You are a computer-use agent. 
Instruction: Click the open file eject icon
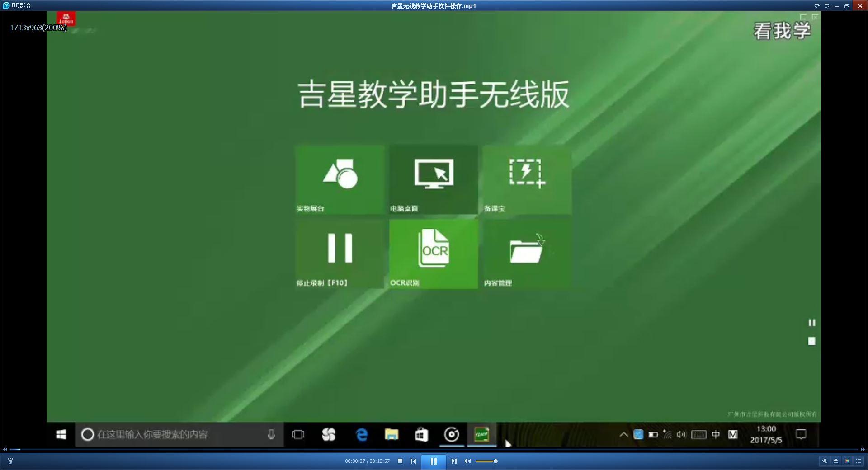(835, 461)
